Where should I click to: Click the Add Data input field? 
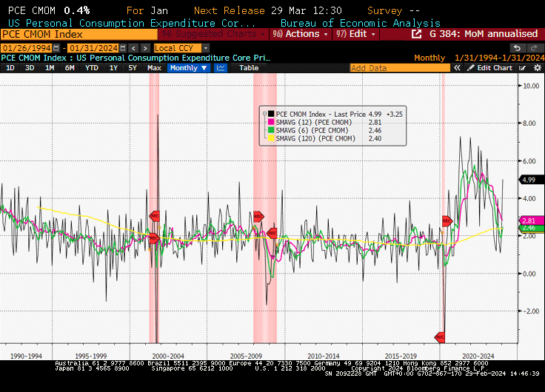pos(400,68)
